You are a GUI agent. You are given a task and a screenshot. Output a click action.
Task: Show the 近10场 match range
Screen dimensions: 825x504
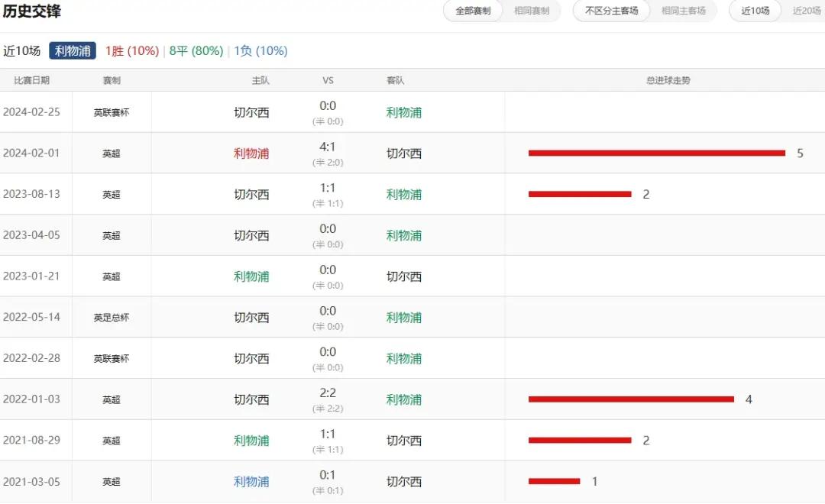tap(755, 11)
